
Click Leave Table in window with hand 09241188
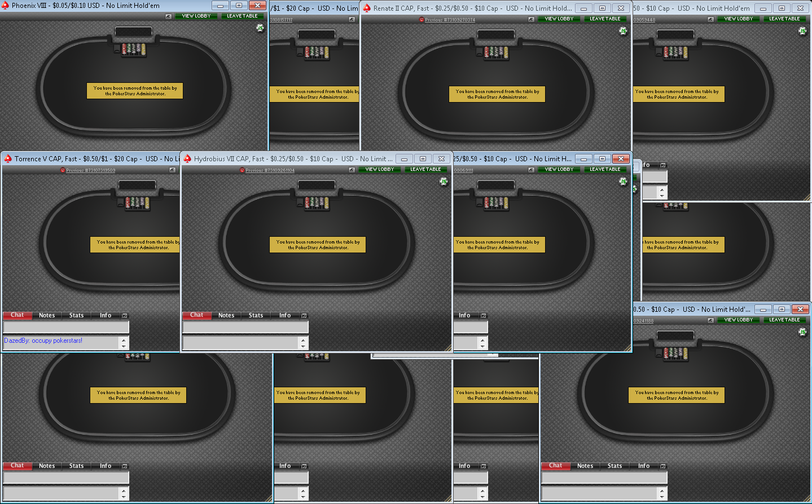coord(784,320)
